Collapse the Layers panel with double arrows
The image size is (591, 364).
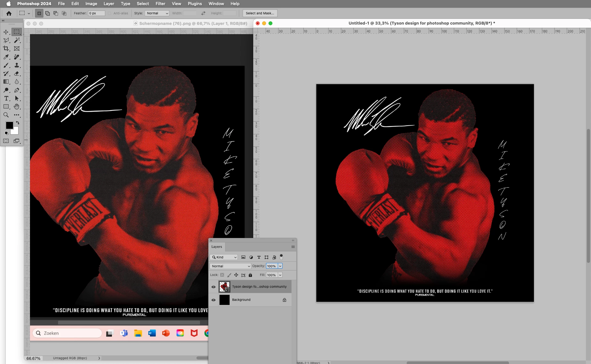[x=293, y=240]
